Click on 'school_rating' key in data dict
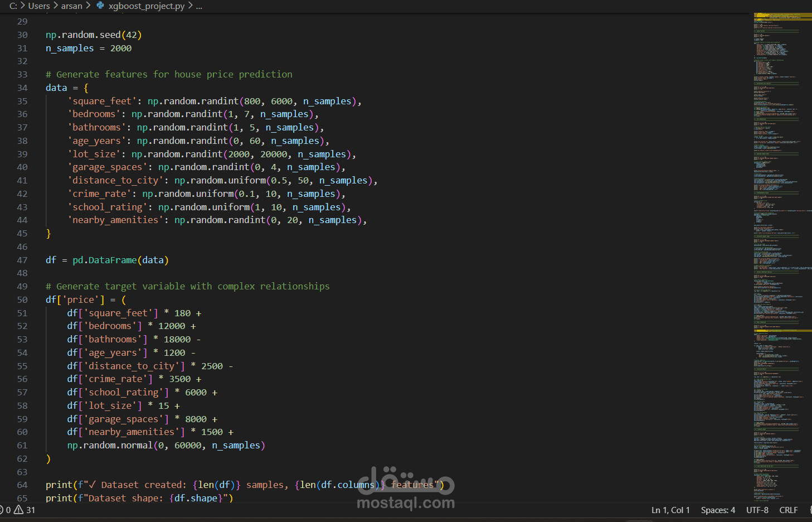 coord(108,207)
